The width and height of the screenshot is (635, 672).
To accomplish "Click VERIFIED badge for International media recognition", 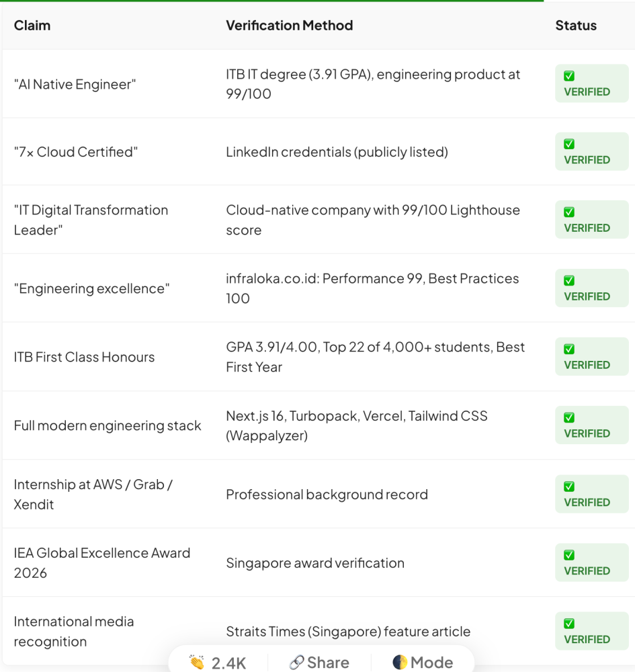I will (592, 631).
